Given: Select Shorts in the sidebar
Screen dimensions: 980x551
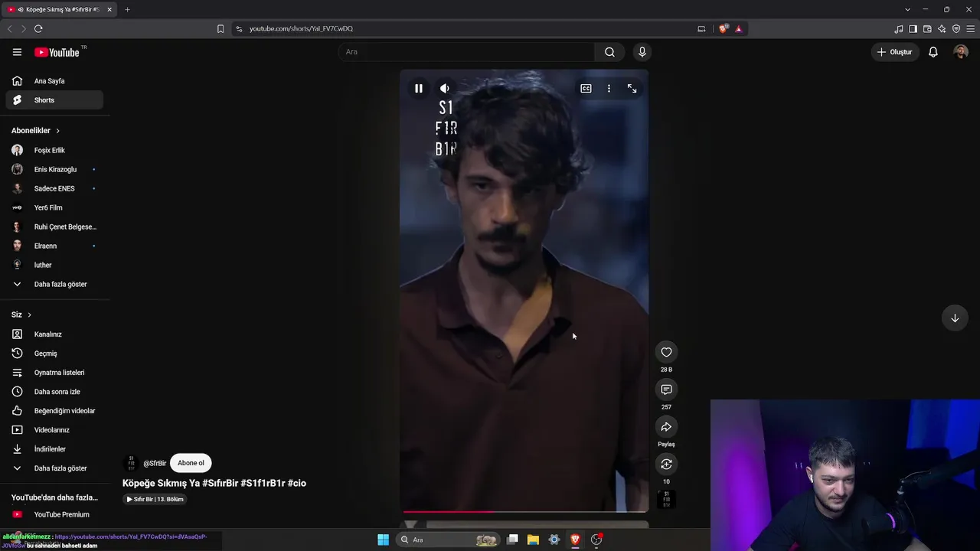Looking at the screenshot, I should pos(54,100).
